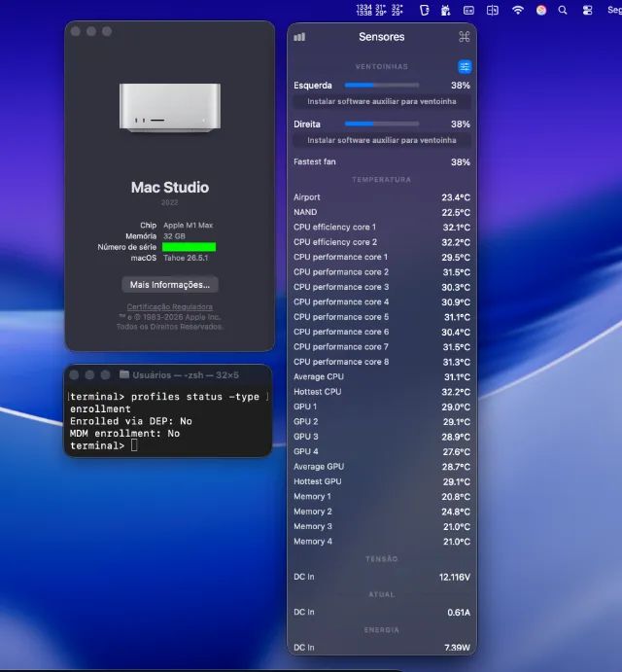
Task: Click the DC In 7.39W power row
Action: click(382, 647)
